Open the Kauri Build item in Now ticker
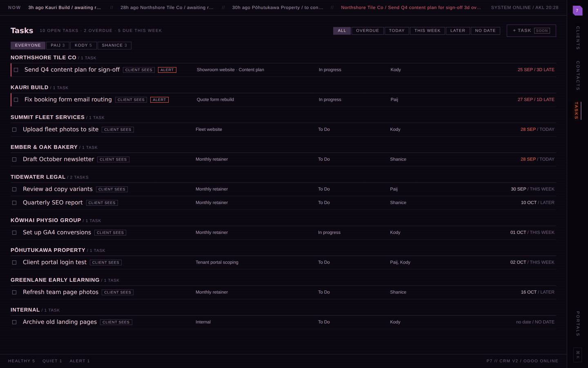588x368 pixels. (65, 7)
